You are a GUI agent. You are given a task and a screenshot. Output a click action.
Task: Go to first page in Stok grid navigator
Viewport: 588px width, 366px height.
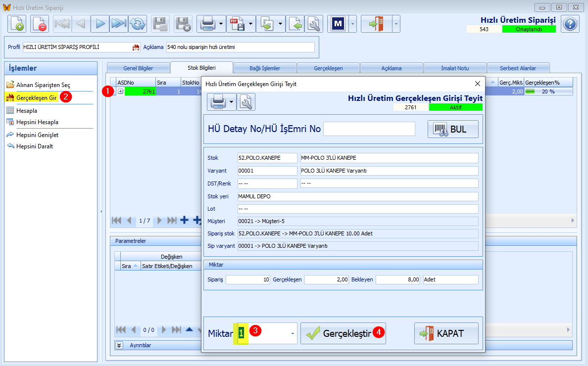[x=117, y=220]
